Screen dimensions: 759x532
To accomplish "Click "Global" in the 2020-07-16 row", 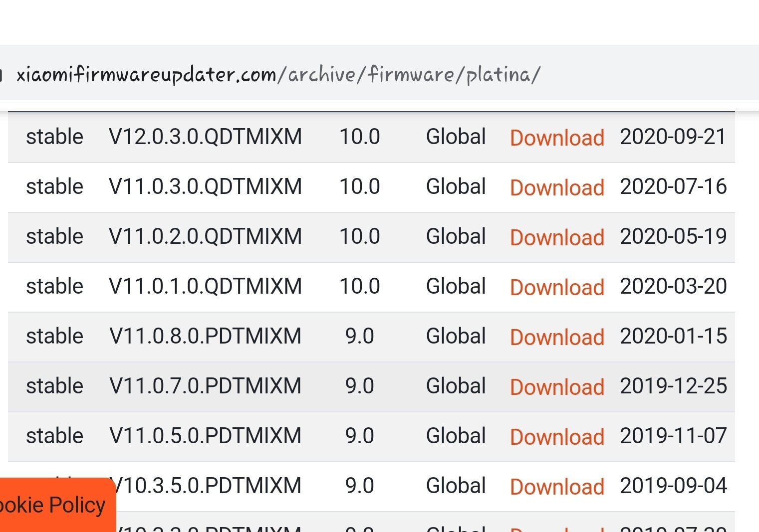I will pos(456,186).
